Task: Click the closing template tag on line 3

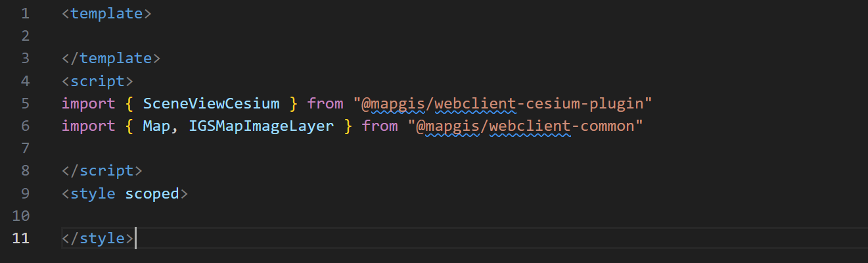Action: 111,58
